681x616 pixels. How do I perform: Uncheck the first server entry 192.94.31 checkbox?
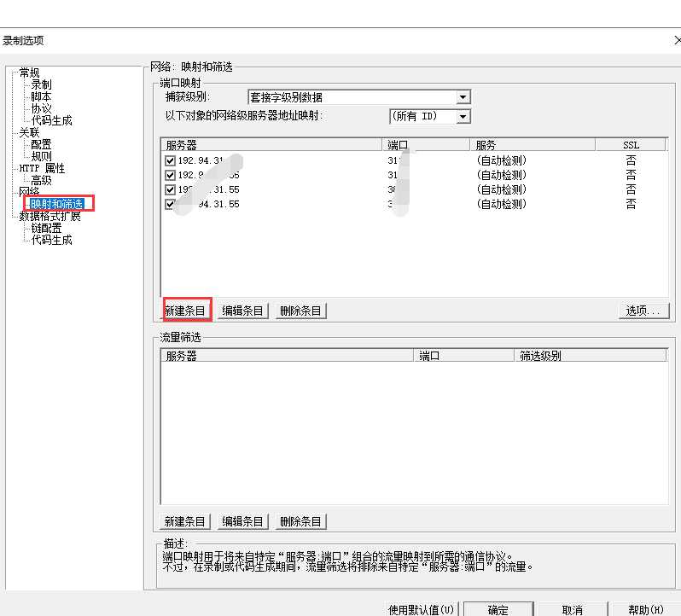pyautogui.click(x=170, y=160)
